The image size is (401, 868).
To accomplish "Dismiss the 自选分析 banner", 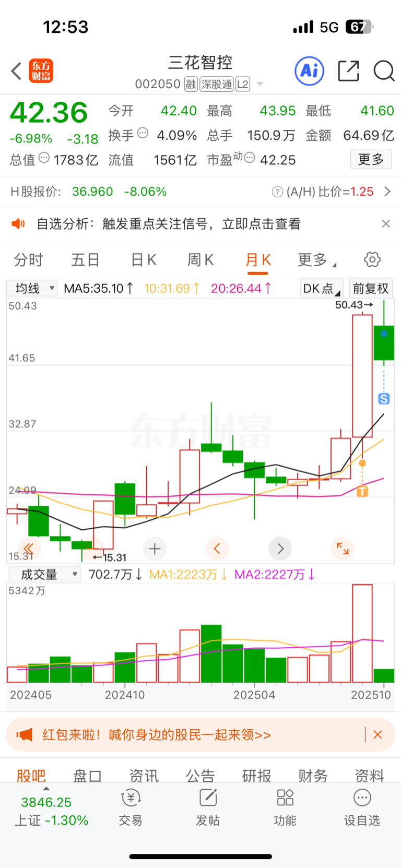I will click(386, 224).
